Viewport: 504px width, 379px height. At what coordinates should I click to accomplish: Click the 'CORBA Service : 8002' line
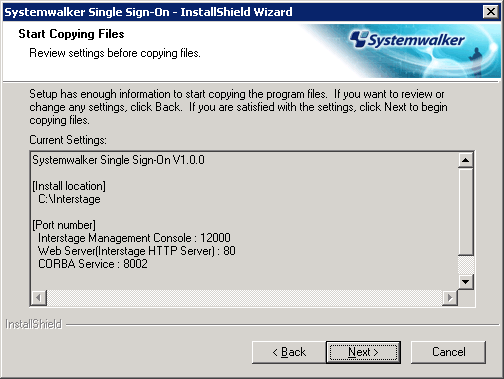93,264
